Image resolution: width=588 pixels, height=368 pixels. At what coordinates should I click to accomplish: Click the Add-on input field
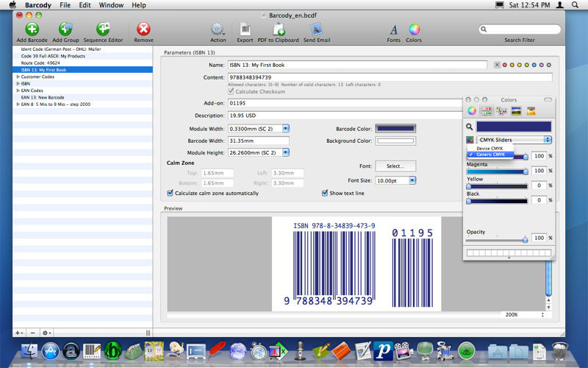[345, 103]
